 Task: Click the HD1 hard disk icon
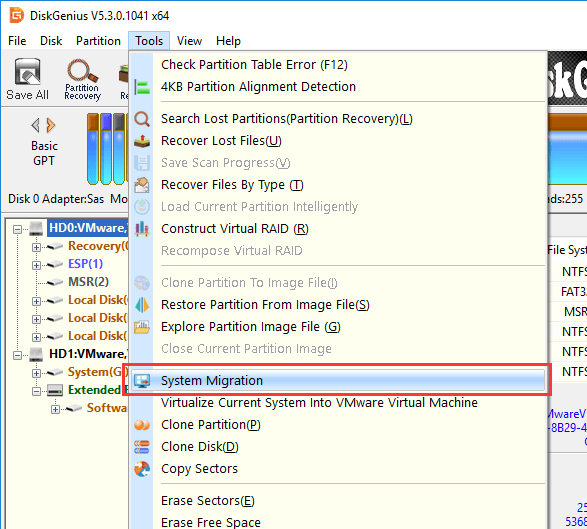[x=36, y=354]
